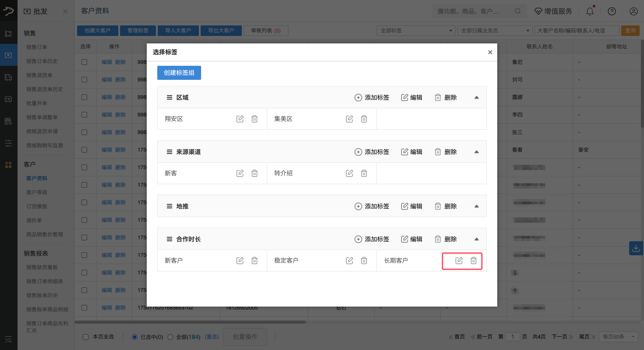This screenshot has height=350, width=644.
Task: Check the 本页全选 checkbox
Action: [x=85, y=337]
